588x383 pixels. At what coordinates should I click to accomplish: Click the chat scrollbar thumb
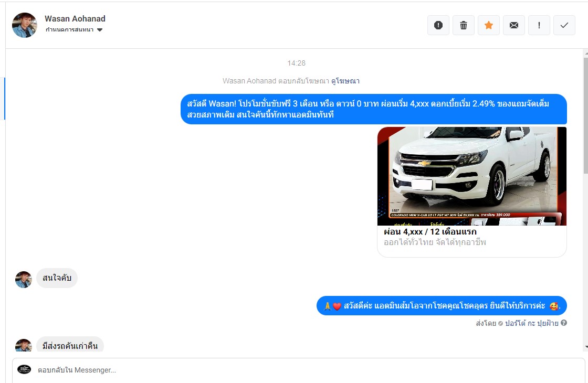586,115
